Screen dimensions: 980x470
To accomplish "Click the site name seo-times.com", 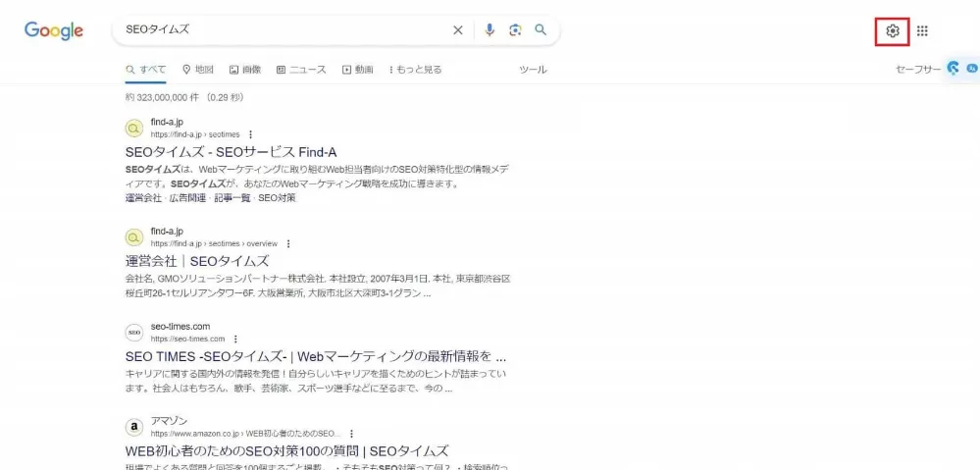I will pos(180,326).
